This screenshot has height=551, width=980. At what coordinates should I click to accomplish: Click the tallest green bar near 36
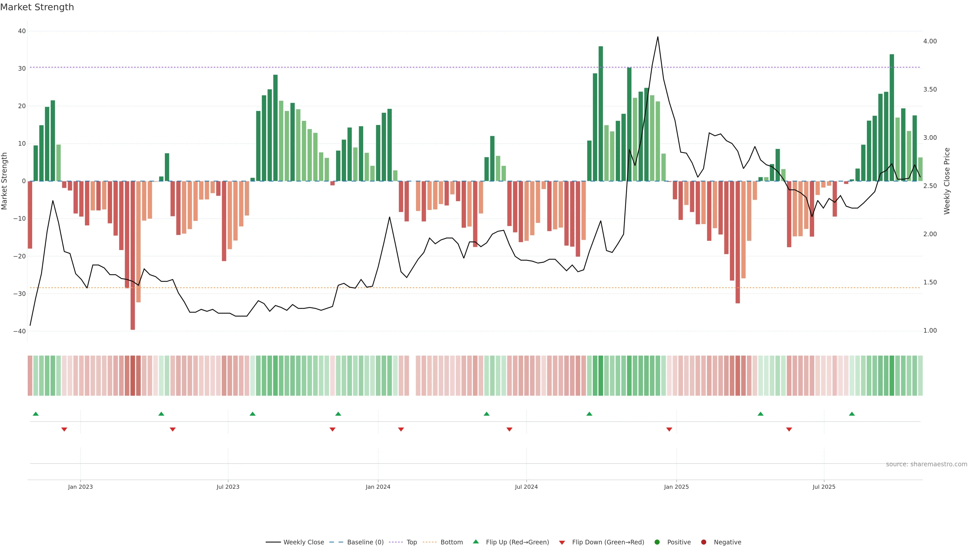pyautogui.click(x=601, y=114)
